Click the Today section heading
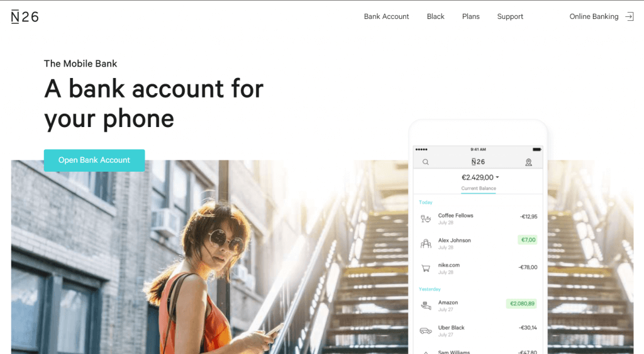This screenshot has width=644, height=354. (426, 202)
